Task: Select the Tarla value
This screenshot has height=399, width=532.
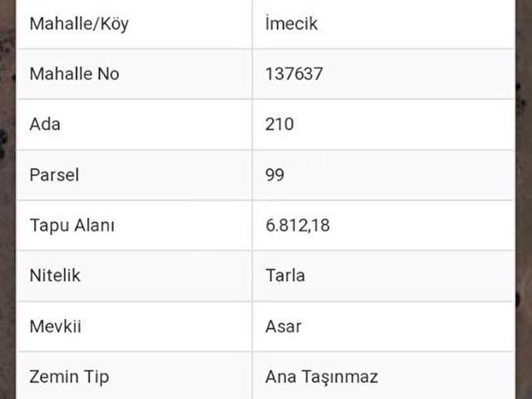Action: [x=284, y=275]
